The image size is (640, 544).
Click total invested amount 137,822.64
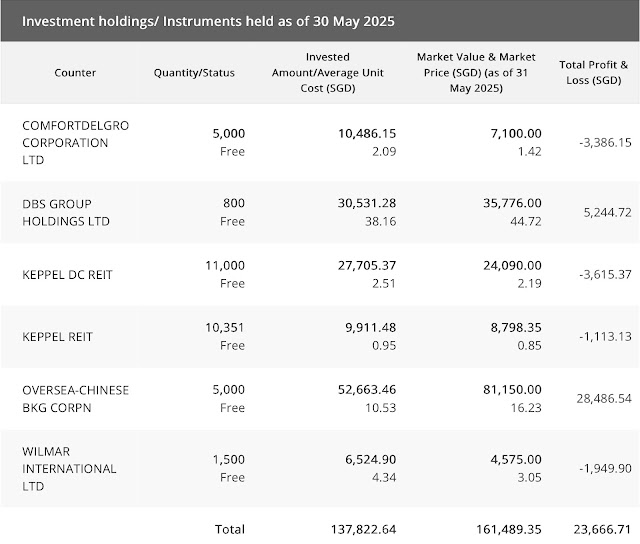363,529
